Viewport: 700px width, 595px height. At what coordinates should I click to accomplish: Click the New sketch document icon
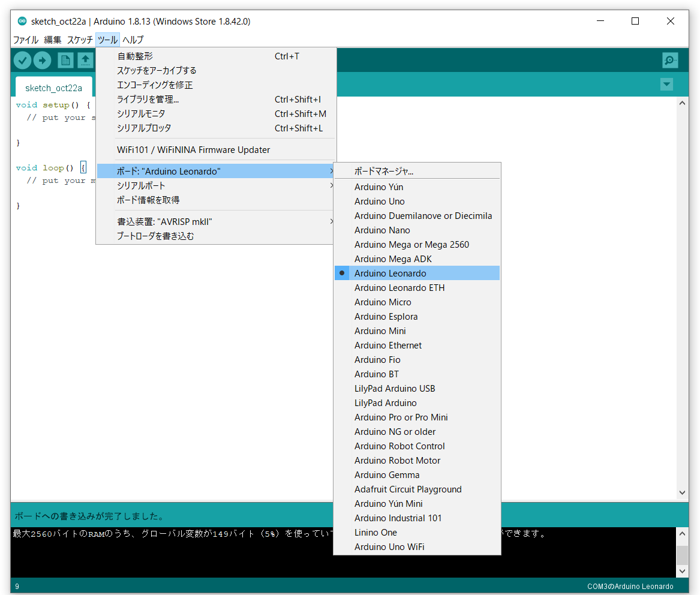coord(65,60)
